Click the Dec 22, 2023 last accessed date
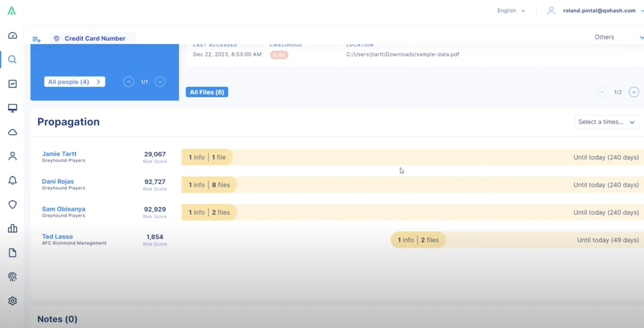Screen dimensions: 644x328 pos(227,54)
